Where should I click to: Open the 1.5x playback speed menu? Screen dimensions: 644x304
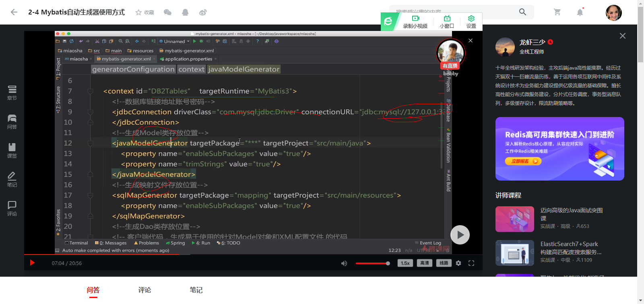405,263
